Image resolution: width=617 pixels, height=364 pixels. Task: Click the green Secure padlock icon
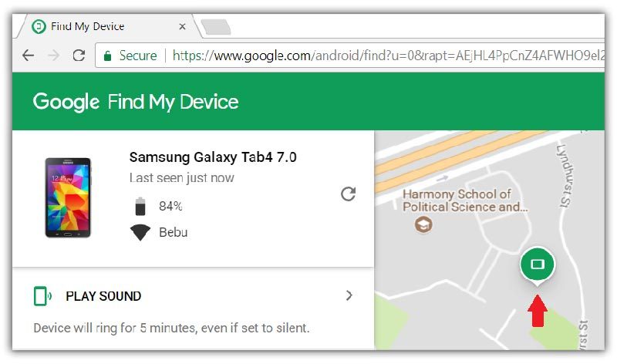click(109, 56)
